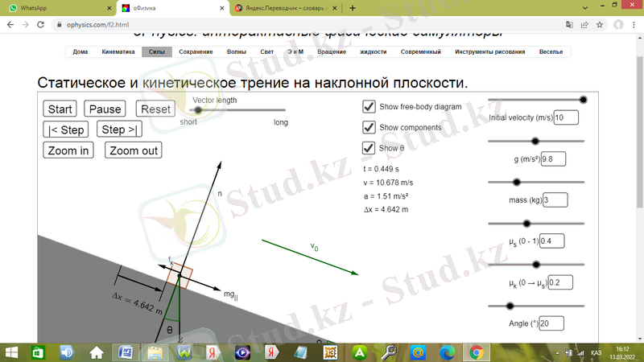Uncheck the Show θ checkbox
Viewport: 644px width, 362px height.
pyautogui.click(x=369, y=148)
